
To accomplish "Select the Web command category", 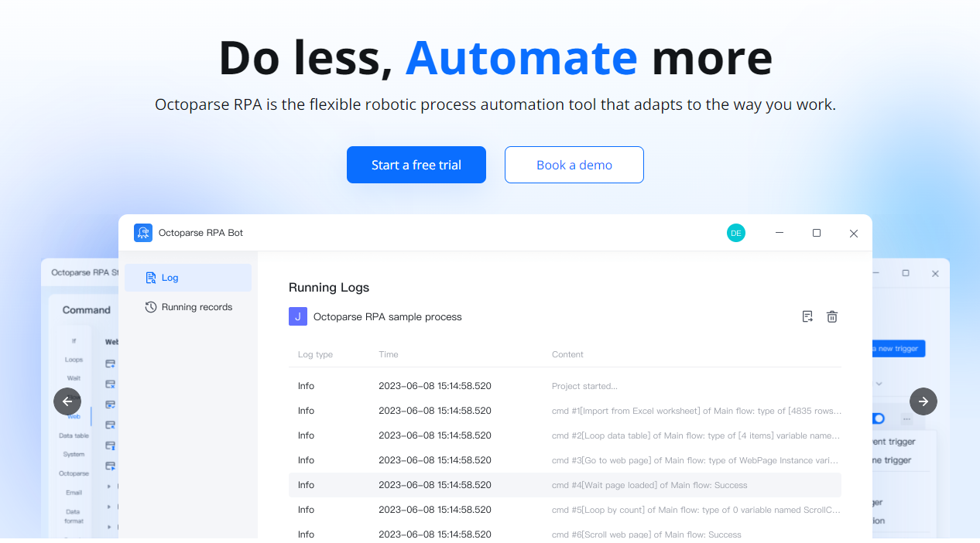I will 74,416.
